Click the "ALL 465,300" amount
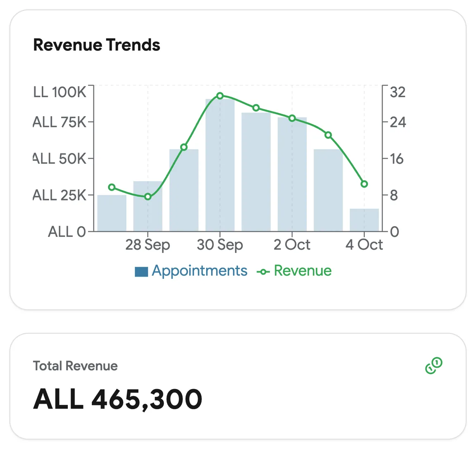476x449 pixels. click(x=117, y=399)
